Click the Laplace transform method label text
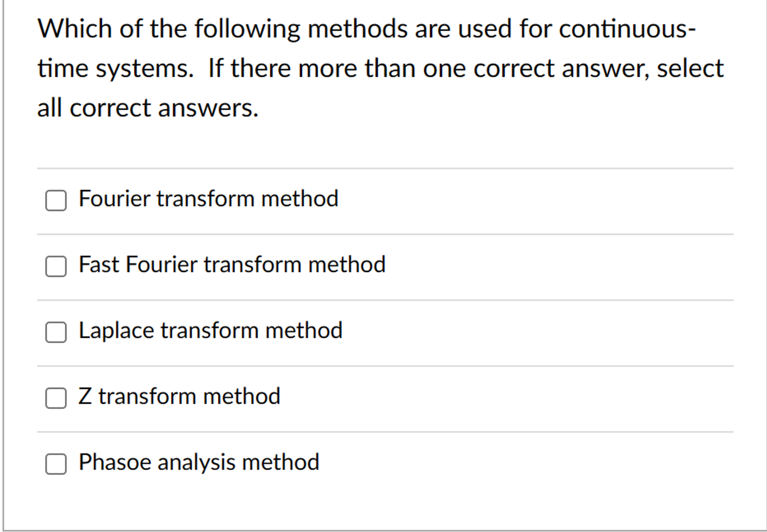767x532 pixels. (211, 330)
